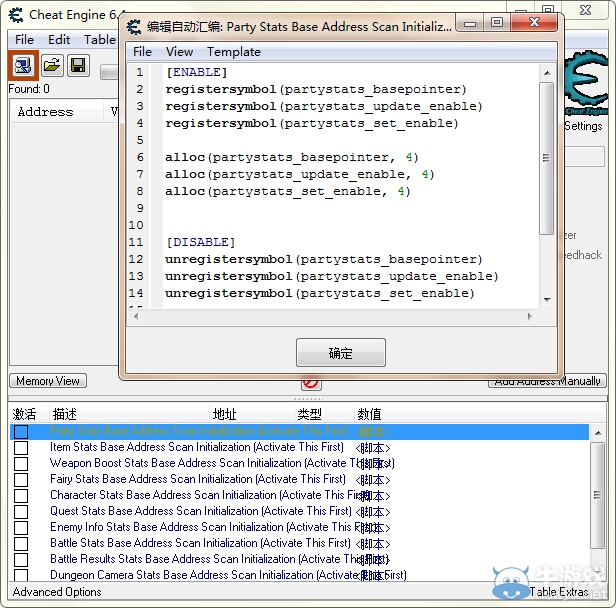Tick Battle Stats Base Address activation checkbox
616x608 pixels.
[x=21, y=544]
